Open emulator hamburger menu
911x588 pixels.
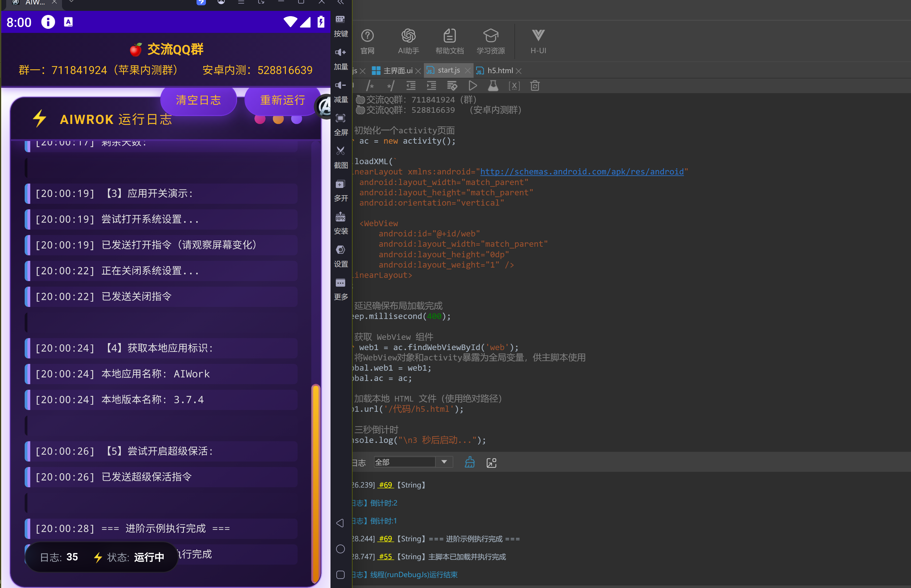(x=241, y=2)
